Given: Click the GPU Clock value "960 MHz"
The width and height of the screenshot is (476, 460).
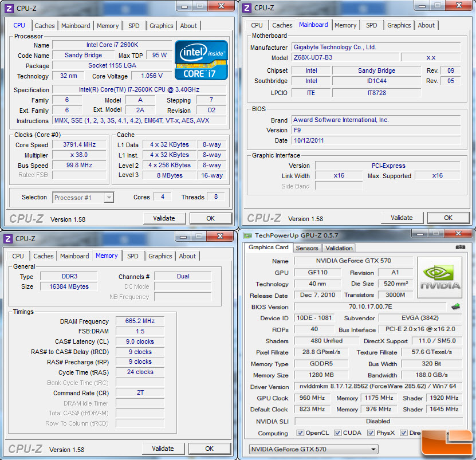Looking at the screenshot, I should coord(312,398).
